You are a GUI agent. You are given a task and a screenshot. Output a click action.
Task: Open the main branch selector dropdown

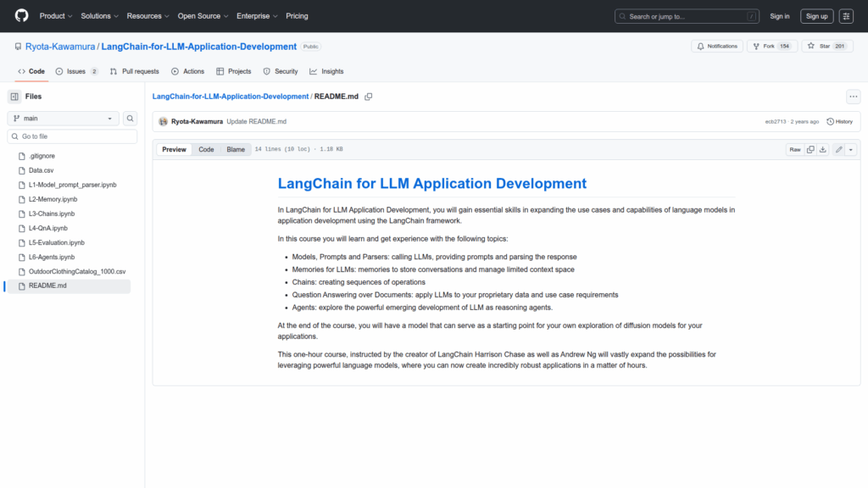(63, 119)
